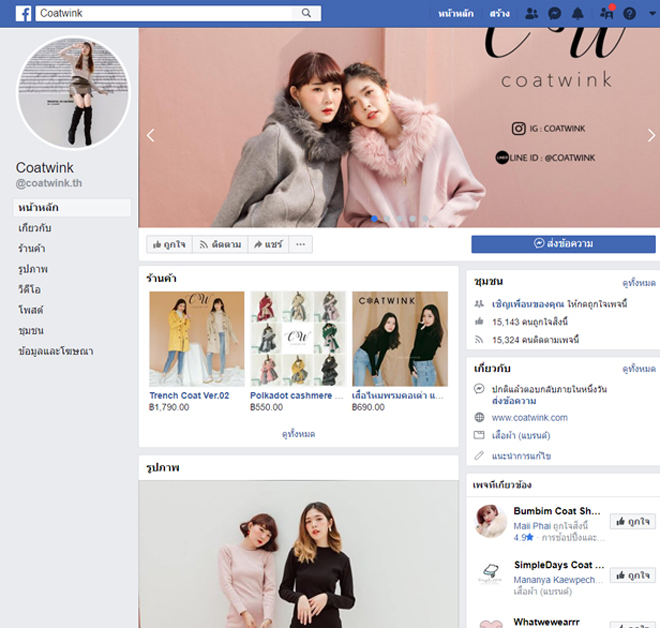Image resolution: width=660 pixels, height=628 pixels.
Task: Open SimpleDays Coat ... related page
Action: click(559, 564)
